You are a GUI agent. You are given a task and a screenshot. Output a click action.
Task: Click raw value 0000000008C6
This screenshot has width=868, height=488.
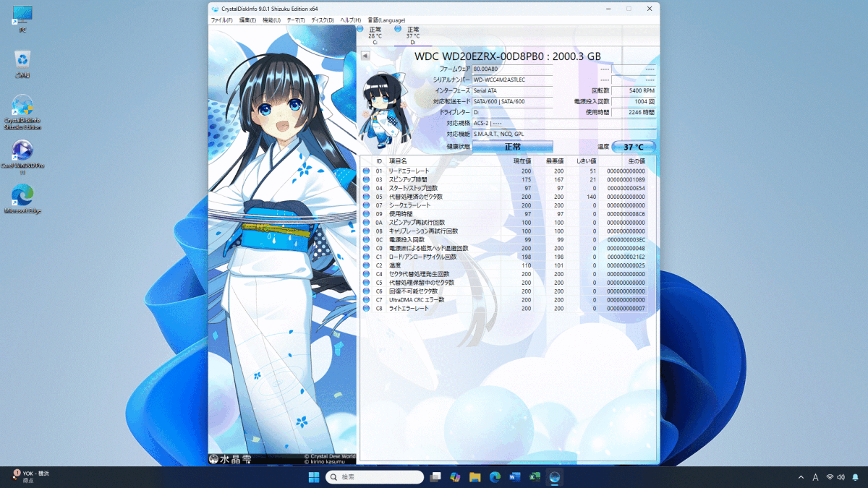626,214
